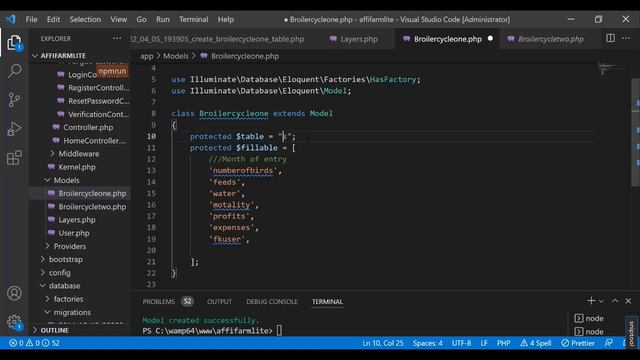This screenshot has width=640, height=360.
Task: Click the unsaved dot on Broilercycleone.php tab
Action: tap(490, 38)
